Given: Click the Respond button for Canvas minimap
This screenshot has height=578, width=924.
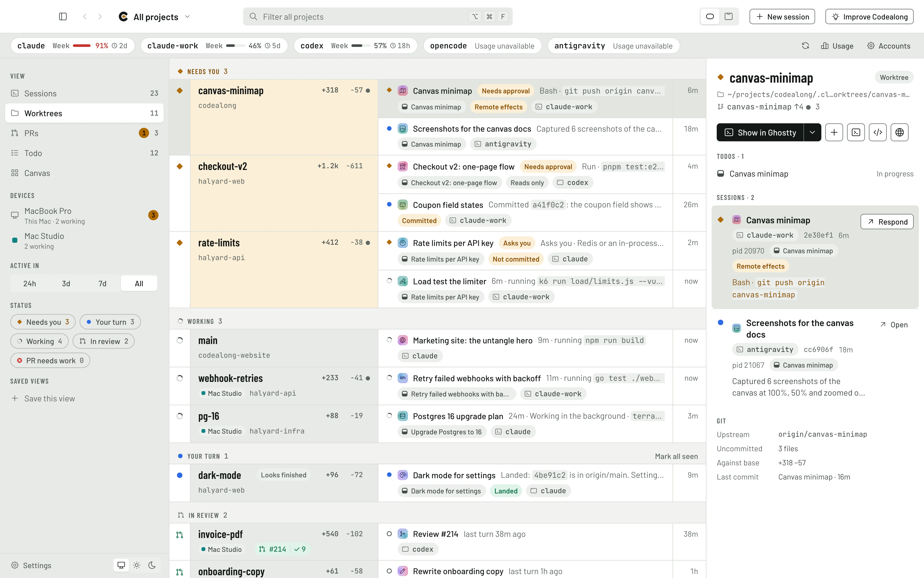Looking at the screenshot, I should coord(887,222).
